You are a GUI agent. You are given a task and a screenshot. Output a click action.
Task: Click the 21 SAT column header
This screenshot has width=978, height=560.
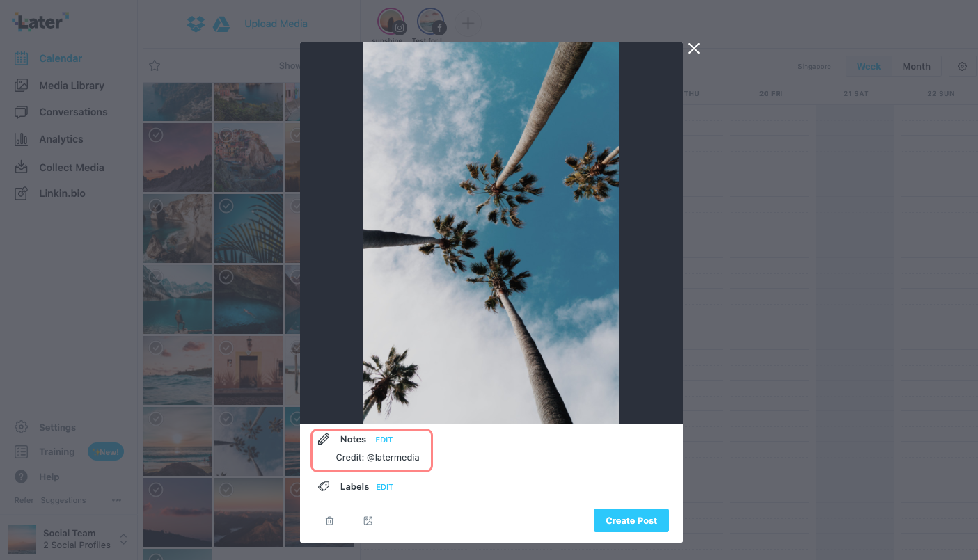856,93
